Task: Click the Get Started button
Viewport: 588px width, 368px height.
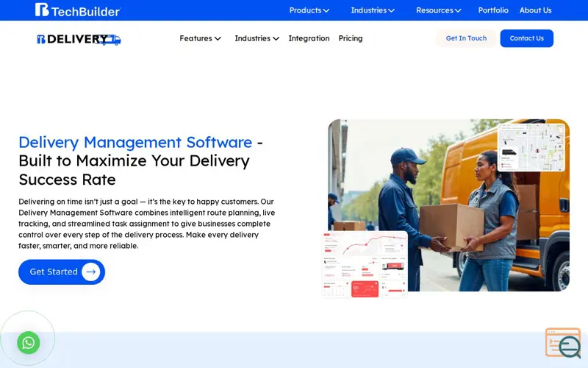Action: 62,272
